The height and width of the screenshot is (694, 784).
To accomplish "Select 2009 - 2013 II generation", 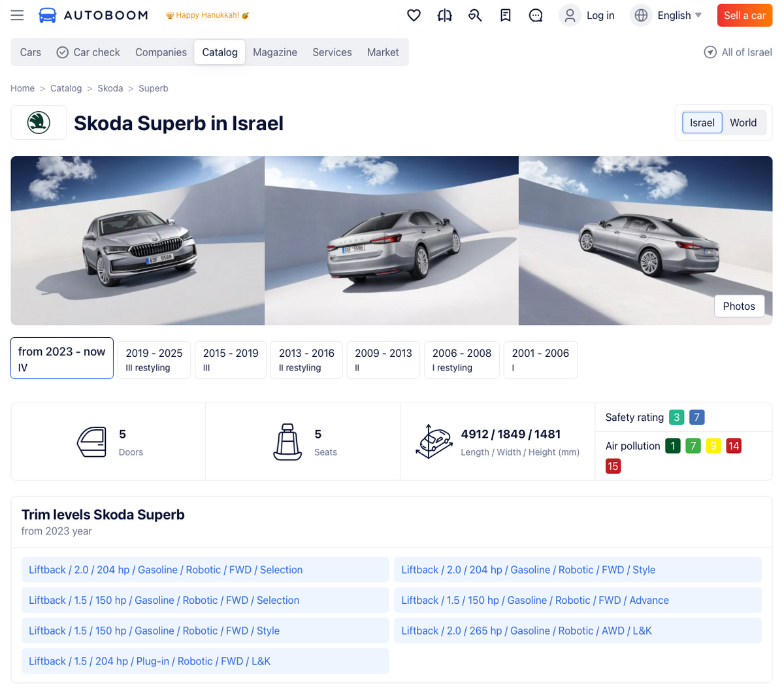I will (x=384, y=359).
